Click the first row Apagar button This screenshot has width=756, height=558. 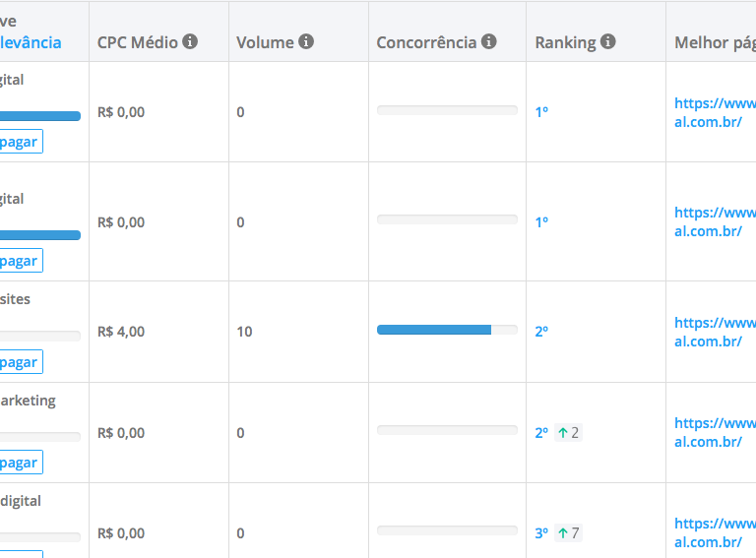[21, 141]
